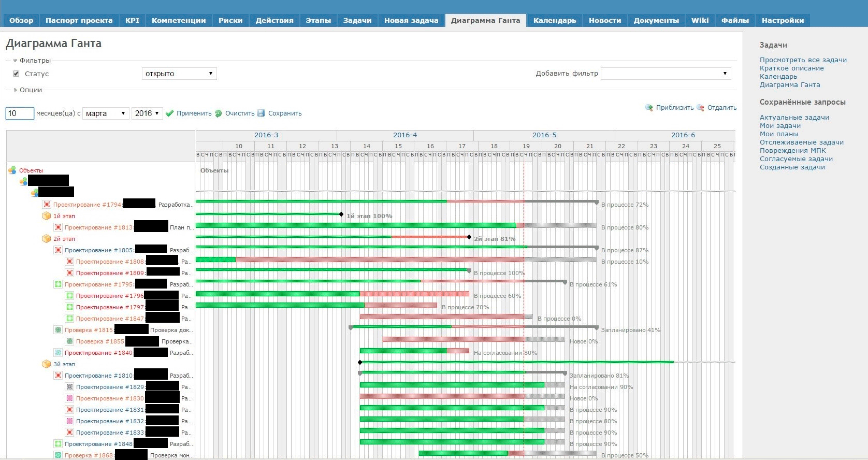Image resolution: width=868 pixels, height=460 pixels.
Task: Click the package icon beside 2й этап
Action: [x=46, y=239]
